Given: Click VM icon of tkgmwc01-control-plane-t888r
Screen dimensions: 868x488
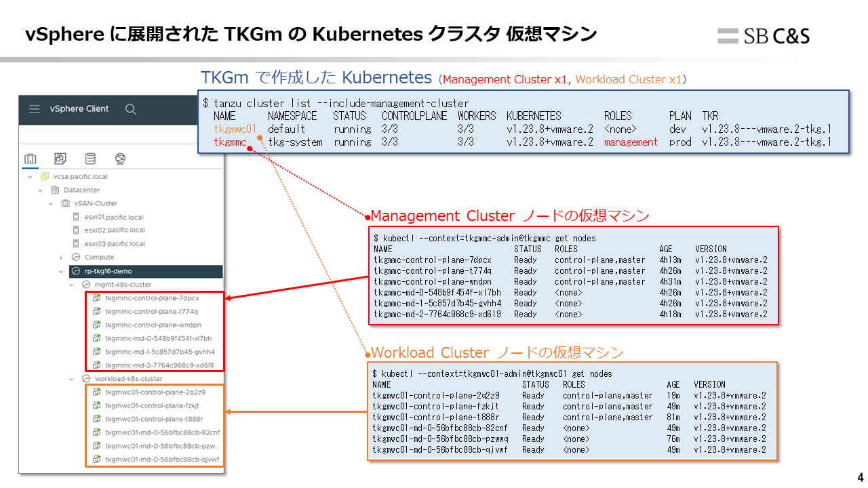Looking at the screenshot, I should click(x=96, y=419).
